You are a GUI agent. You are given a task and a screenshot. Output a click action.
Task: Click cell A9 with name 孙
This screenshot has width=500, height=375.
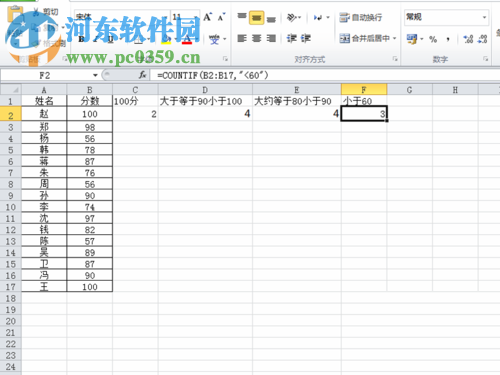pyautogui.click(x=44, y=195)
